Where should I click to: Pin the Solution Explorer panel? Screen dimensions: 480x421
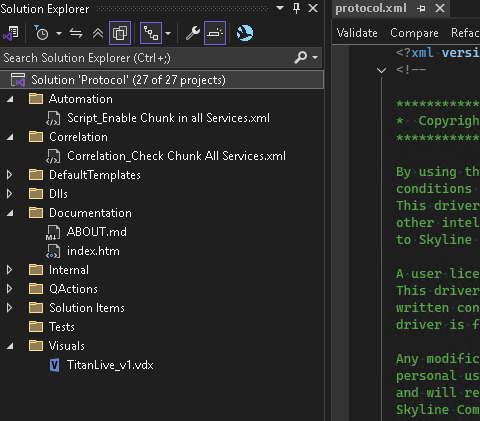pyautogui.click(x=296, y=8)
